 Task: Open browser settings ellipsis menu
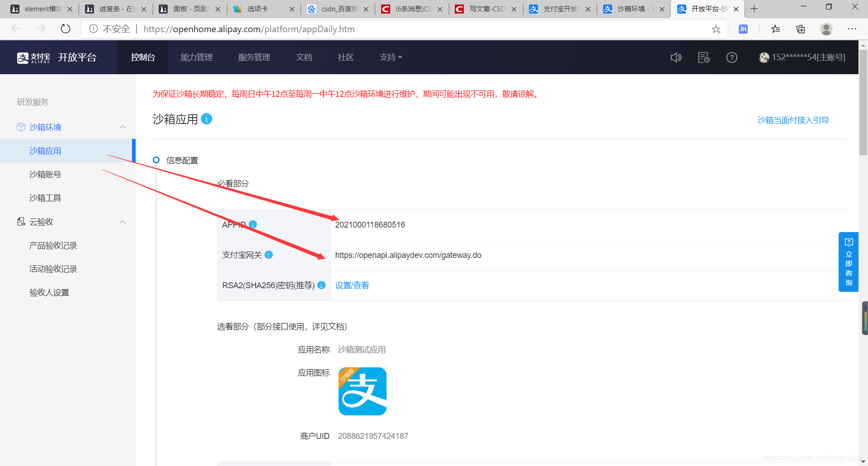click(x=852, y=29)
